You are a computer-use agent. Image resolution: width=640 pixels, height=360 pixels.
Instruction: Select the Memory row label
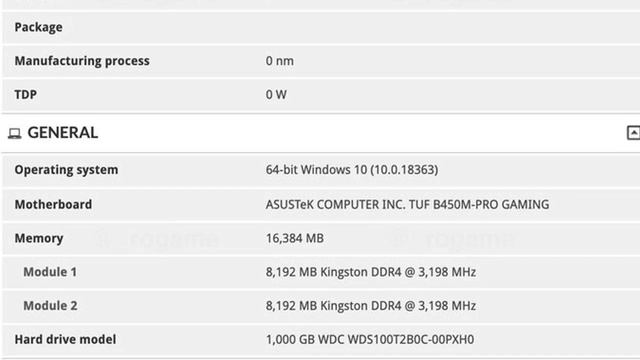tap(39, 238)
